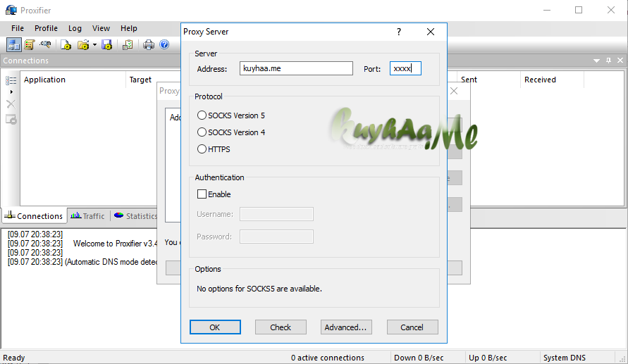This screenshot has width=628, height=364.
Task: Click the Username field
Action: (x=276, y=214)
